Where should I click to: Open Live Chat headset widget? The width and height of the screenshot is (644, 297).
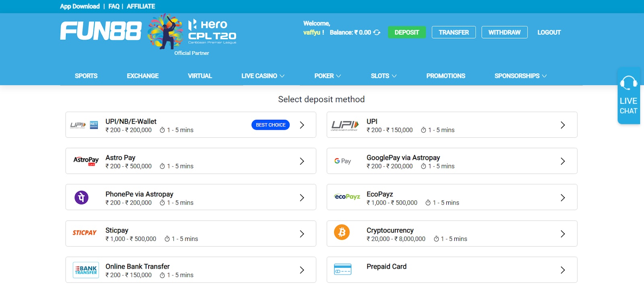tap(628, 96)
